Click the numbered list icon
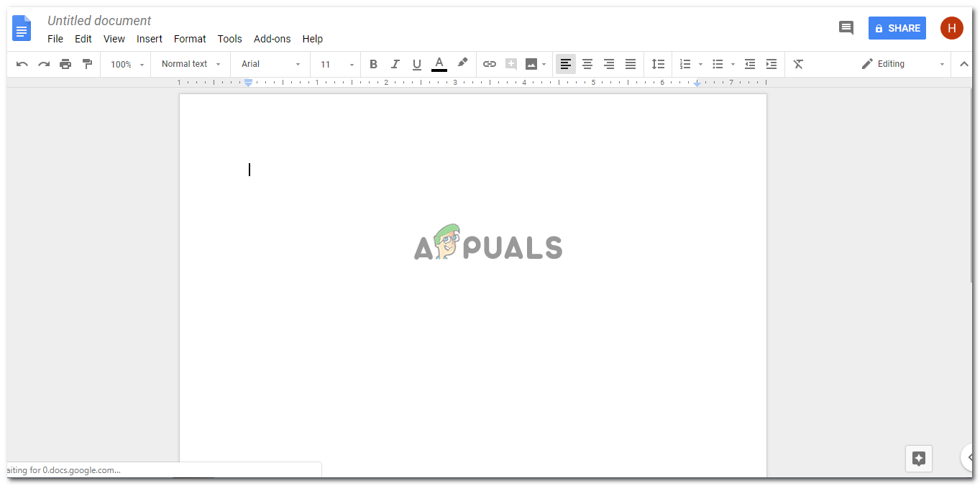The height and width of the screenshot is (486, 980). (685, 64)
